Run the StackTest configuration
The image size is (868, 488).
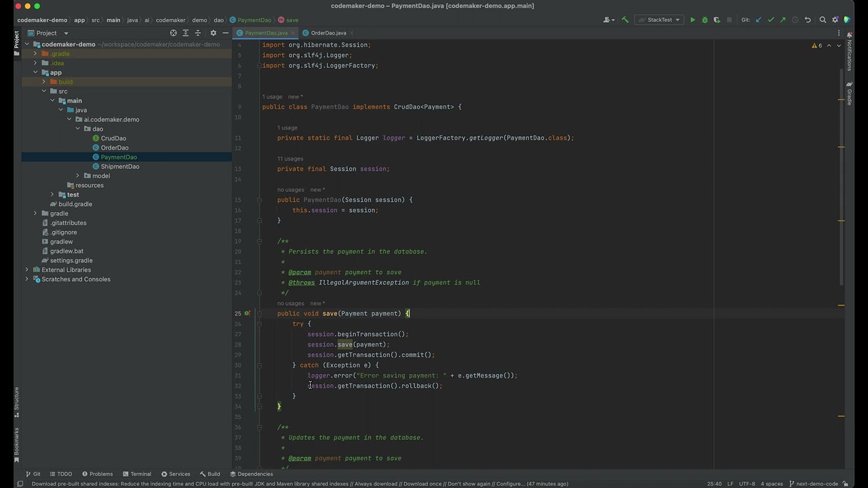coord(692,20)
